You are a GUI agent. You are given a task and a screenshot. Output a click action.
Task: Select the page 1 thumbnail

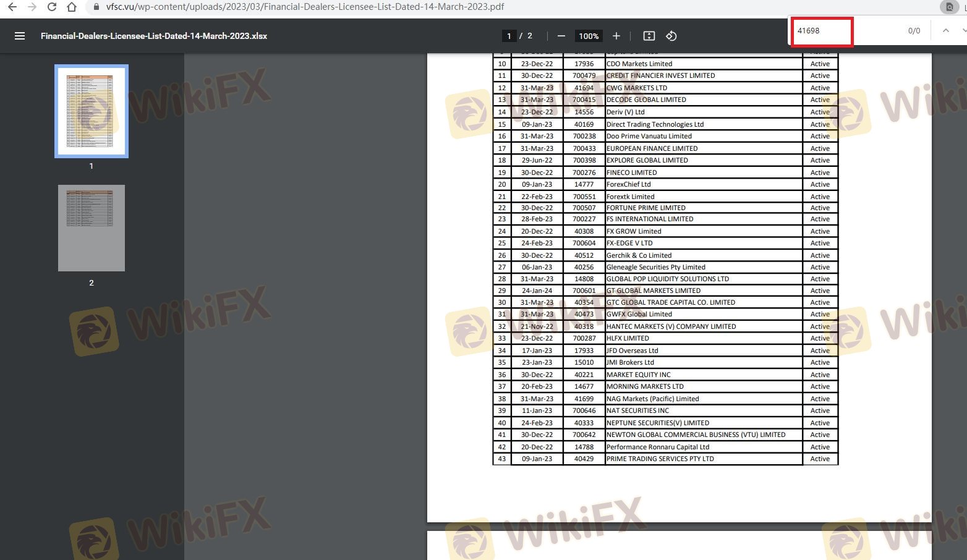tap(92, 111)
